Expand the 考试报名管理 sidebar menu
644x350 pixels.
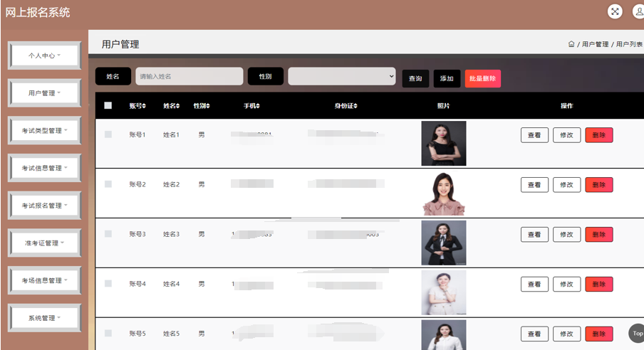click(x=44, y=206)
